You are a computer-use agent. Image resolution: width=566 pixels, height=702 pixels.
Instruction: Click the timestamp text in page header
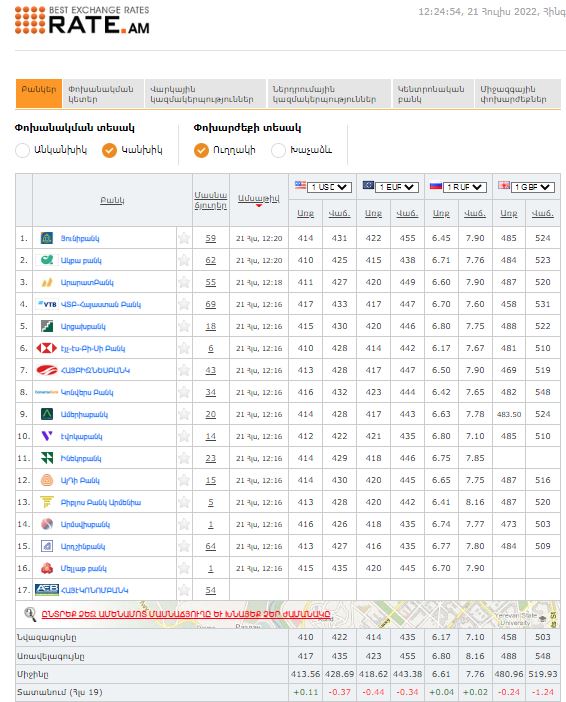tap(491, 12)
